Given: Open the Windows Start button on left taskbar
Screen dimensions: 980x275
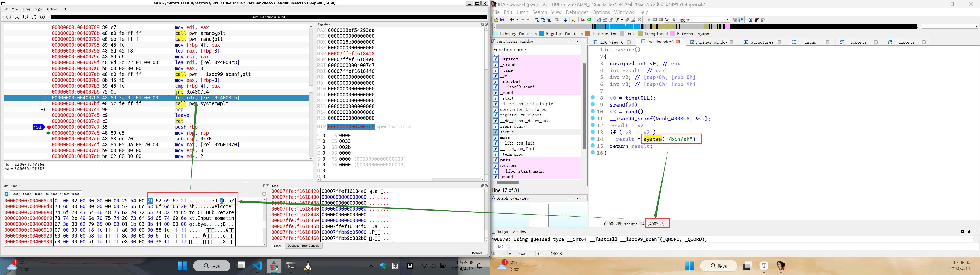Looking at the screenshot, I should 183,266.
